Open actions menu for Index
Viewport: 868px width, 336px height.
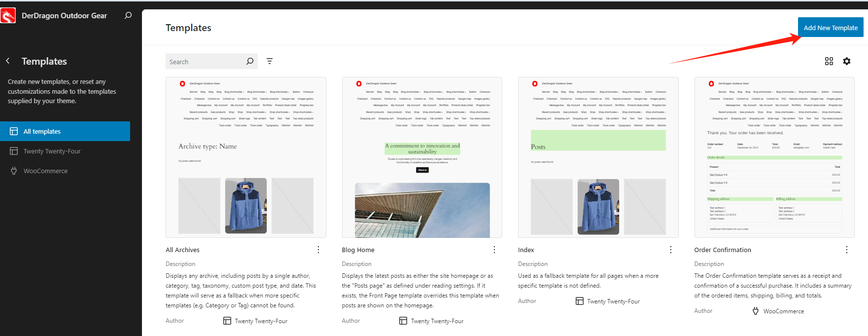(x=671, y=250)
